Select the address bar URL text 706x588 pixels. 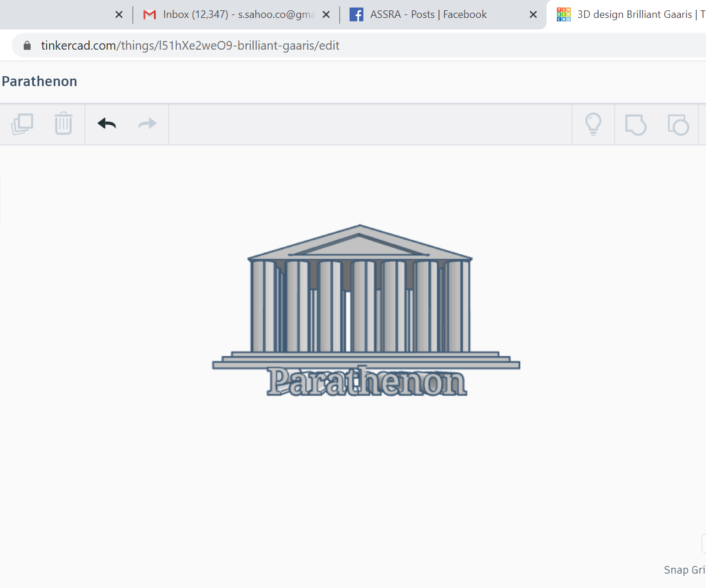189,45
